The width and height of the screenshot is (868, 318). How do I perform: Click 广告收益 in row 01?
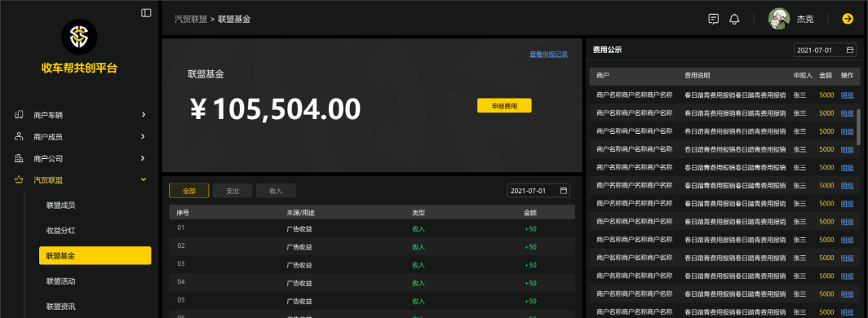[299, 229]
